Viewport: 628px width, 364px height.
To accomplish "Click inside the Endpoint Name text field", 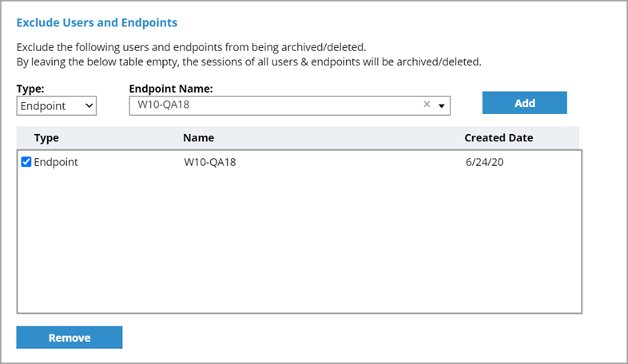I will (272, 105).
